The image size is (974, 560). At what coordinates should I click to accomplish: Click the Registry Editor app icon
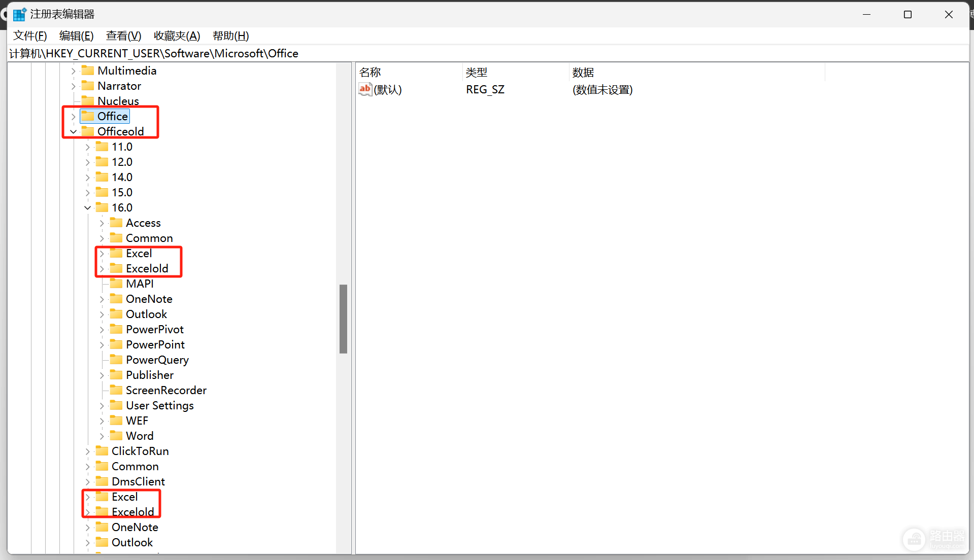coord(19,14)
